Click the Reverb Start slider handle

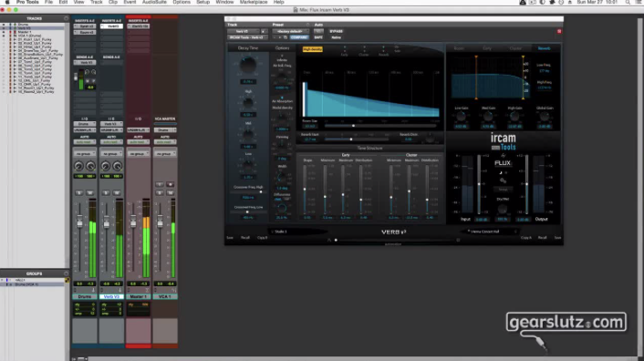pos(351,139)
